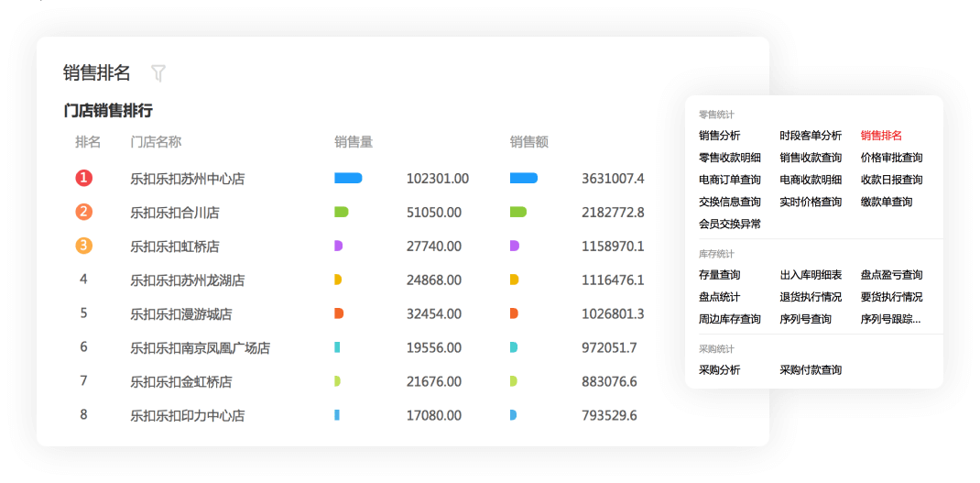This screenshot has height=483, width=980.
Task: Click the 排名 column header
Action: tap(88, 142)
